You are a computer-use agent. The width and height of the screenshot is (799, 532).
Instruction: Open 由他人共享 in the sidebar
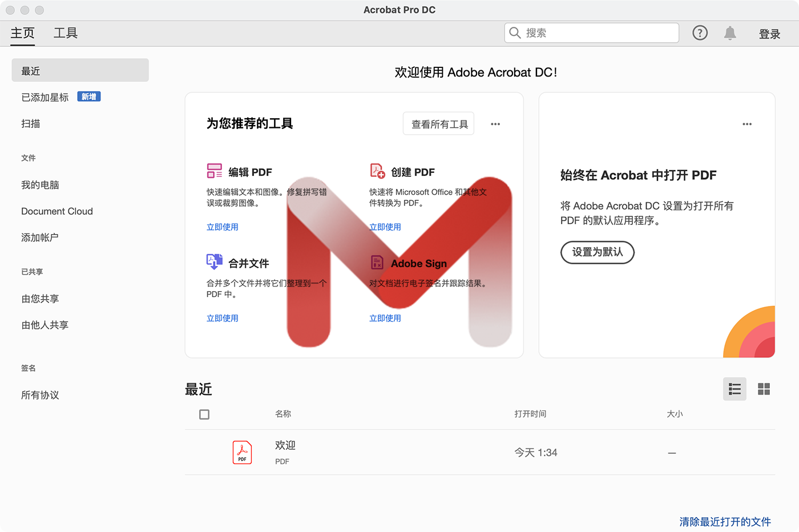pyautogui.click(x=45, y=325)
